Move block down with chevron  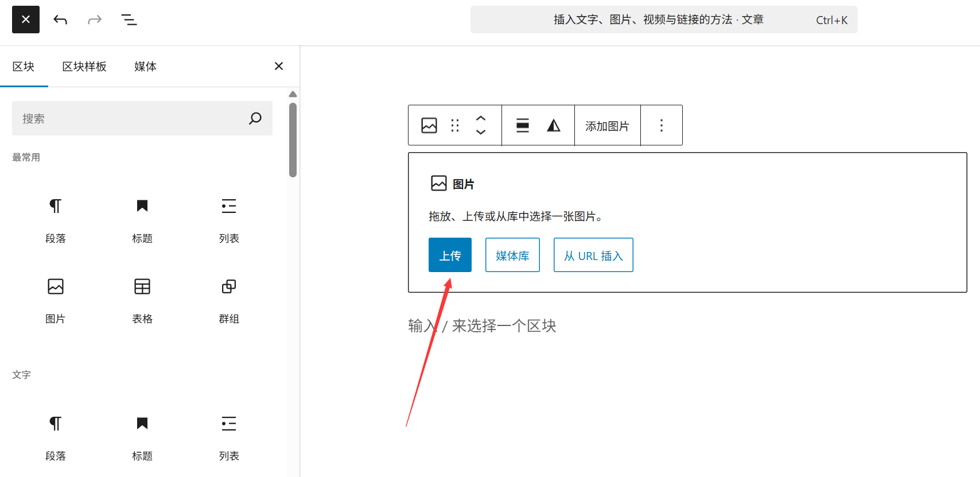pos(481,132)
